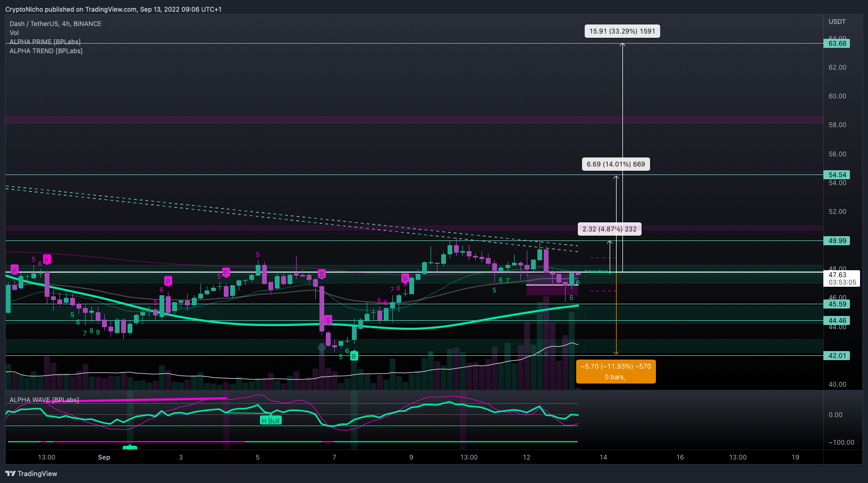
Task: Click the CryptoNicho published on TradingView.com header
Action: point(113,9)
